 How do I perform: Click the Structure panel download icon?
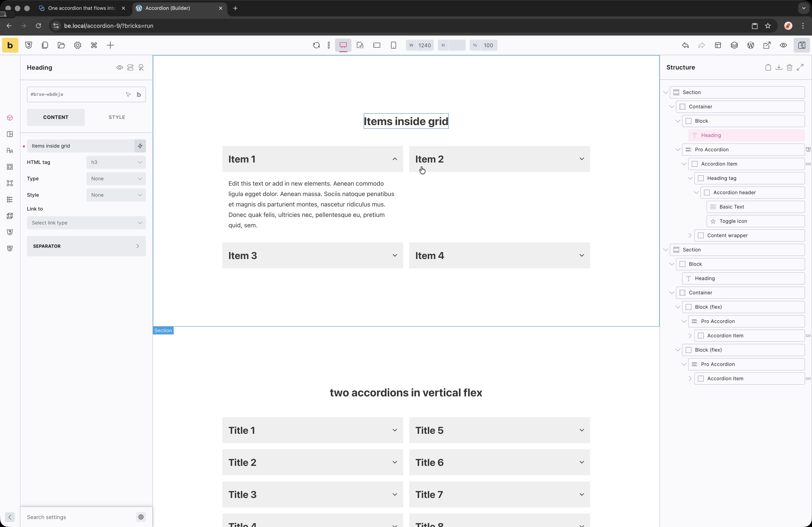(x=778, y=68)
